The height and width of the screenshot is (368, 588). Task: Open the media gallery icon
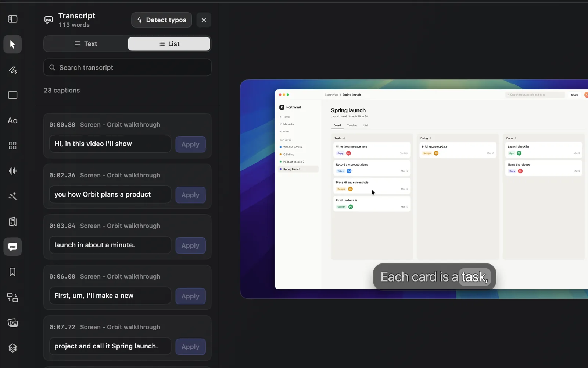(x=12, y=323)
